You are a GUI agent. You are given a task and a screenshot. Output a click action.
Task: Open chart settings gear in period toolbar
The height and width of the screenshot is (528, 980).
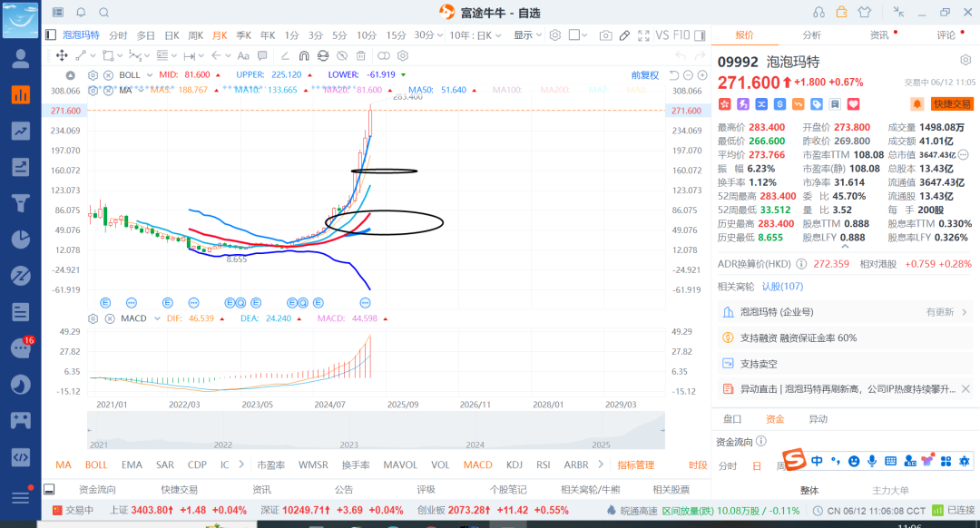555,35
